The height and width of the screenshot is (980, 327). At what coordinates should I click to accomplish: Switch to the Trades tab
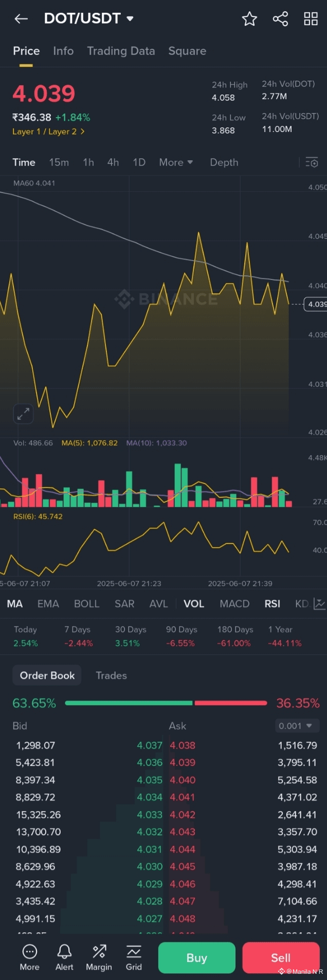[x=111, y=675]
